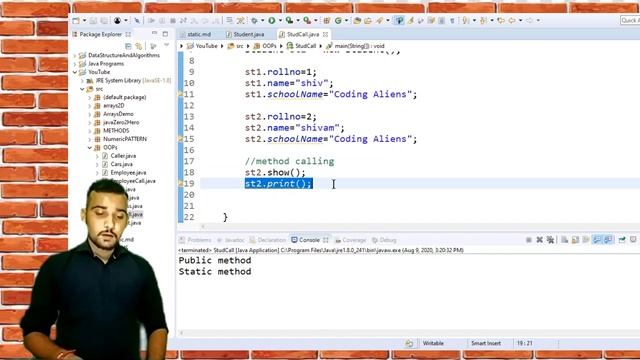This screenshot has height=360, width=640.
Task: Open the Run button dropdown arrow
Action: 280,20
